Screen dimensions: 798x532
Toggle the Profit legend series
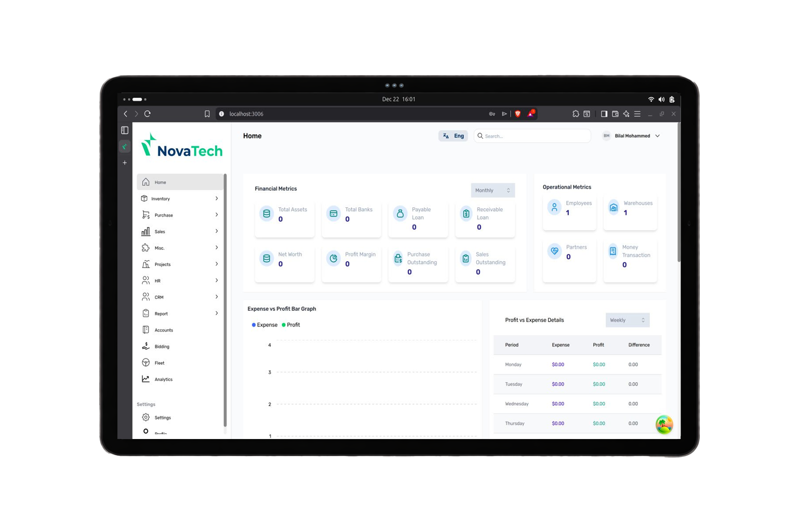pos(291,325)
